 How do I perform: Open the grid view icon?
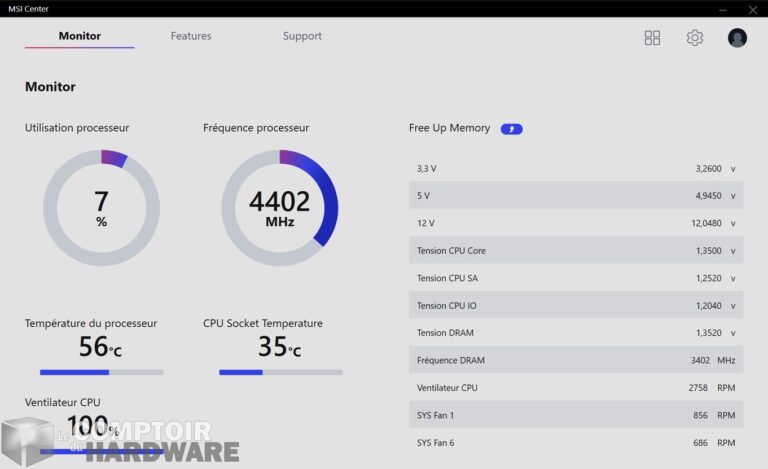tap(652, 38)
